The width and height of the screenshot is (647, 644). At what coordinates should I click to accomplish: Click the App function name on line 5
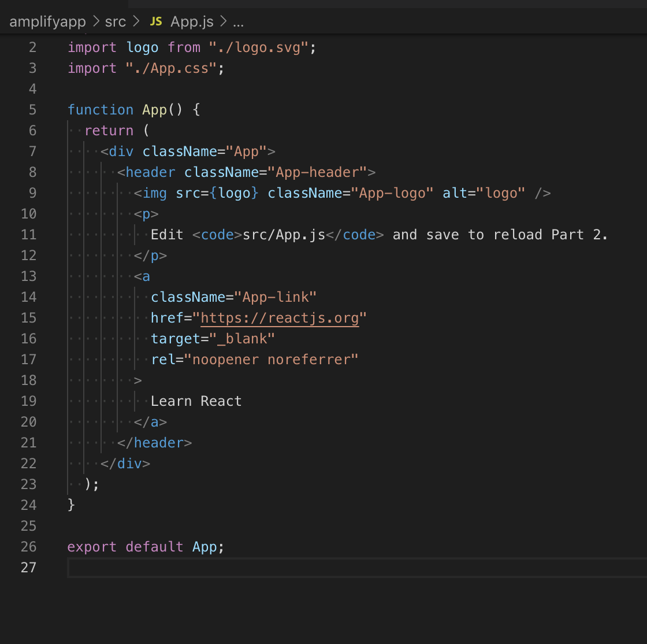coord(154,110)
